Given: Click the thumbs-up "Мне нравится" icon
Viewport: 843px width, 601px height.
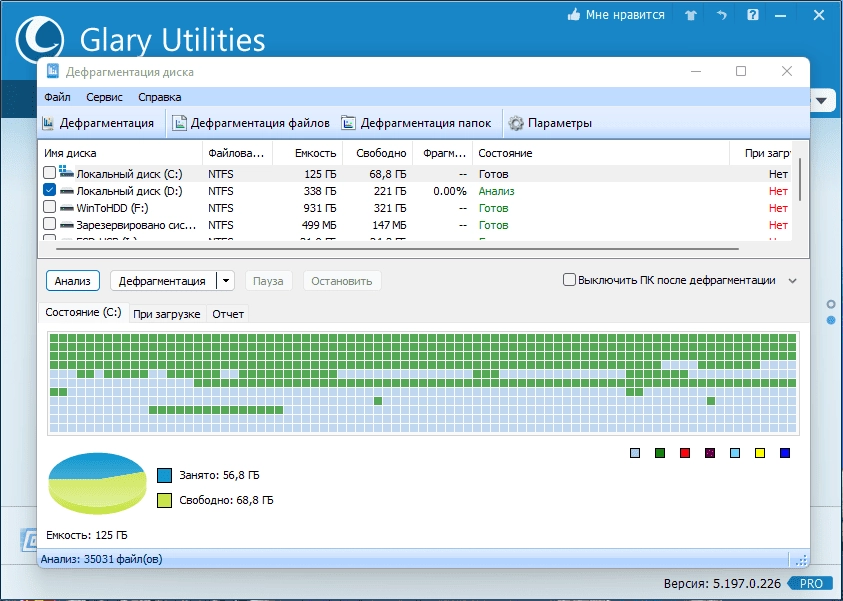Looking at the screenshot, I should (574, 15).
